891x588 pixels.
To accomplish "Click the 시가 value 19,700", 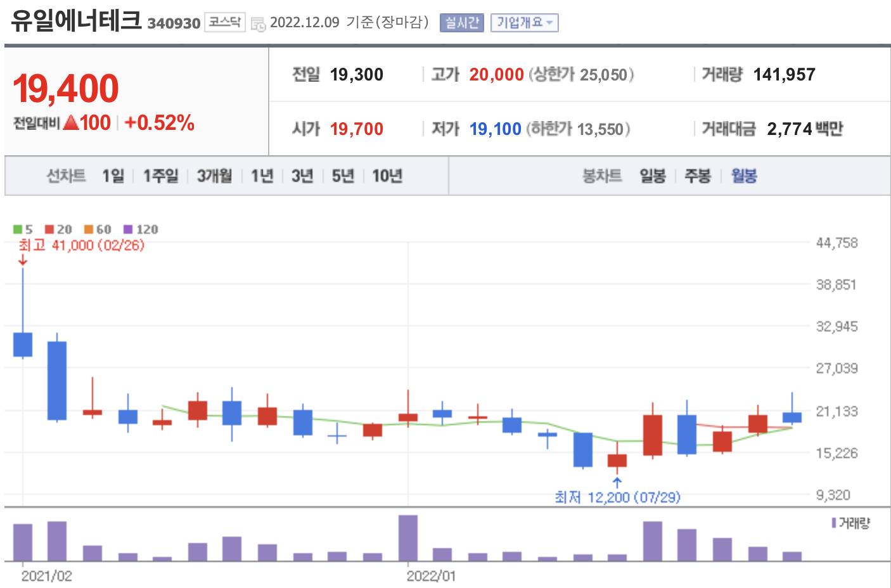I will 357,129.
